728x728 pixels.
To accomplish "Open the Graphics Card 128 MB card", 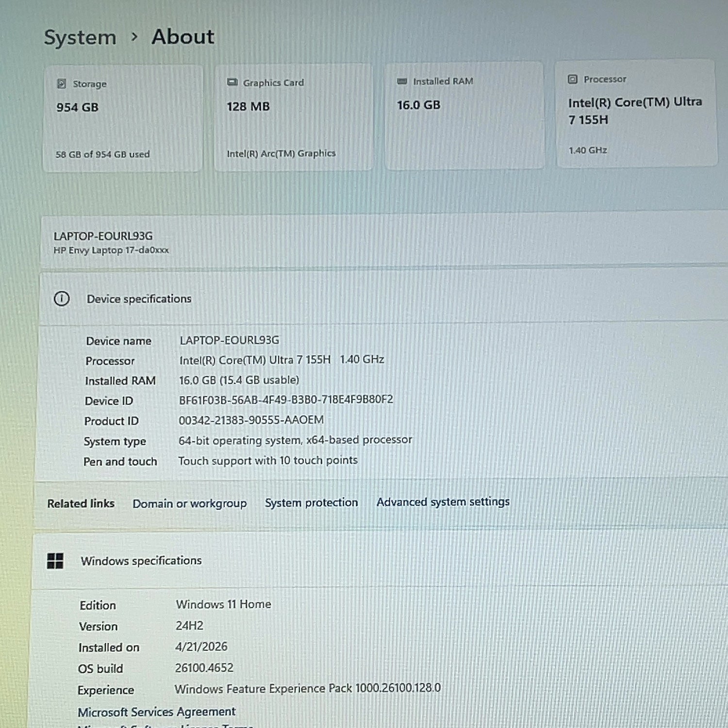I will [294, 117].
